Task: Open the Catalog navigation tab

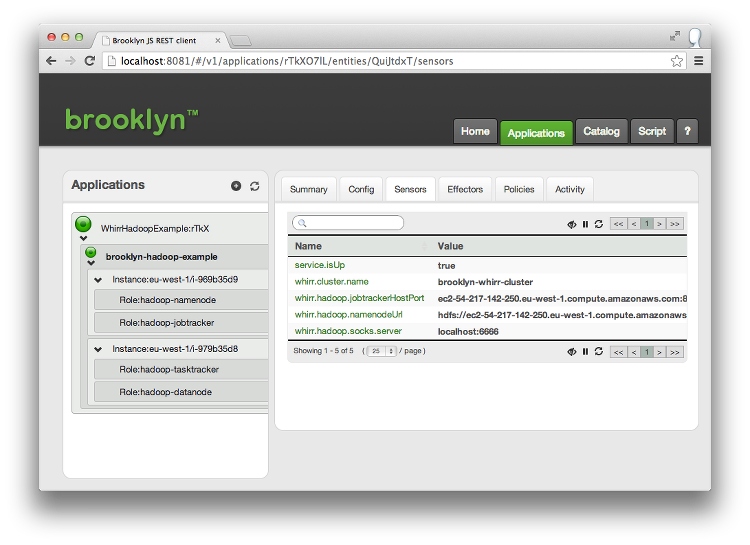Action: click(601, 132)
